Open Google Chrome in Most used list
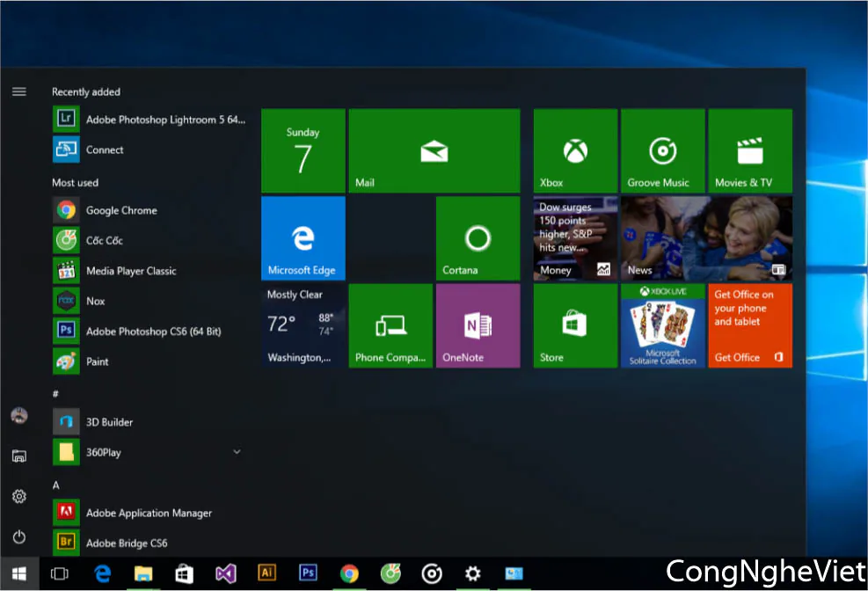Image resolution: width=868 pixels, height=591 pixels. pos(150,210)
